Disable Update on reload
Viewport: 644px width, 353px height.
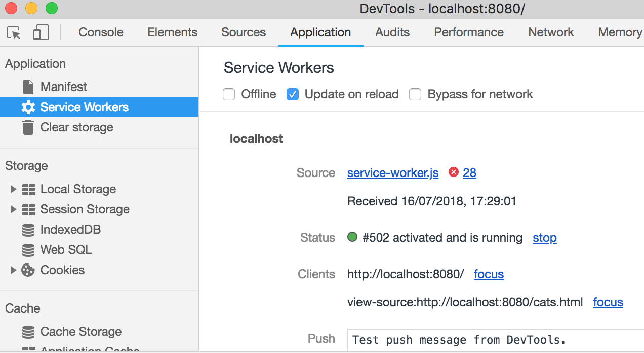pyautogui.click(x=292, y=94)
